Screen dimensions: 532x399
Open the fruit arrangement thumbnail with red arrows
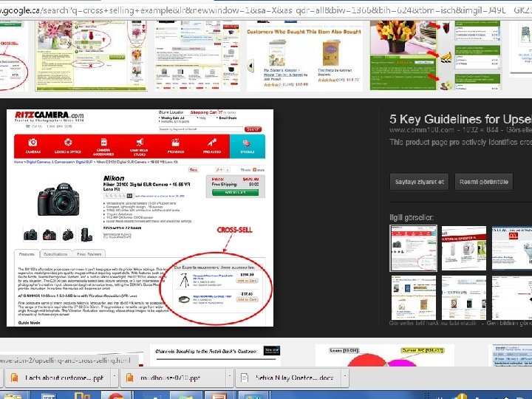point(435,55)
